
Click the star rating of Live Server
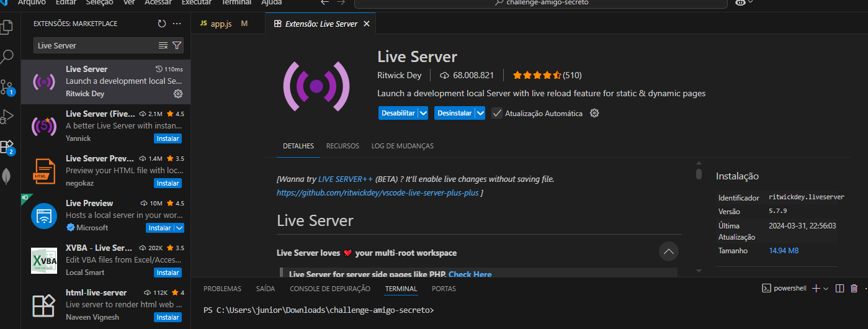[x=537, y=75]
